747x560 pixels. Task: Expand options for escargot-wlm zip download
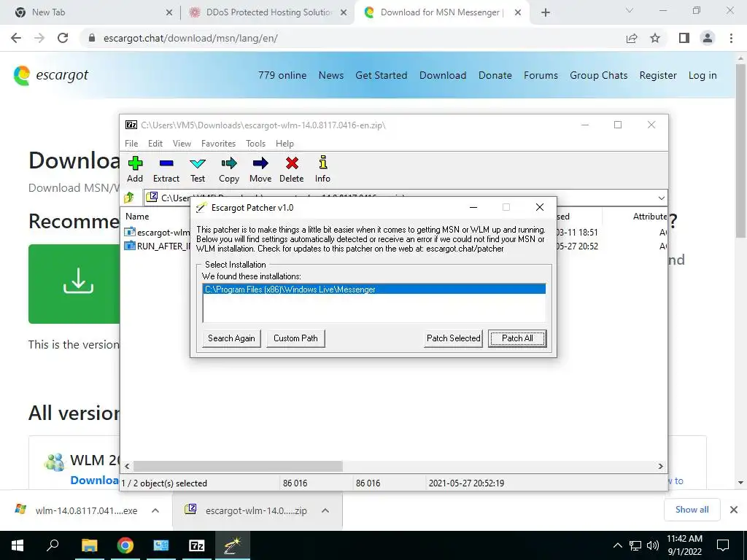(x=325, y=510)
